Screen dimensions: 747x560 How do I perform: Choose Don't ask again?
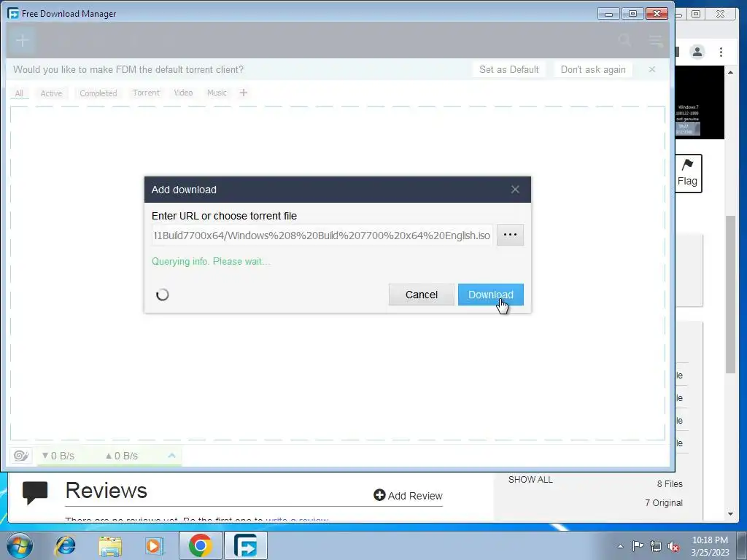point(593,69)
